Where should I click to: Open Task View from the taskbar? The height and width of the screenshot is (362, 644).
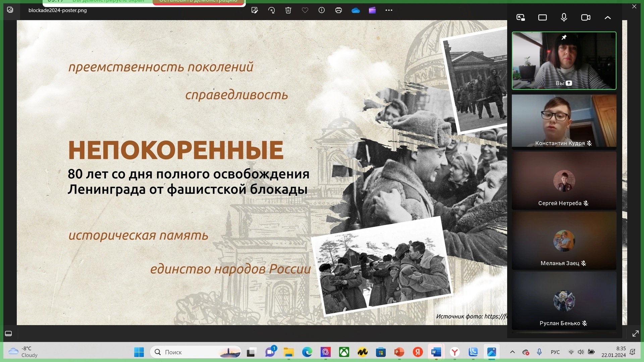point(251,352)
